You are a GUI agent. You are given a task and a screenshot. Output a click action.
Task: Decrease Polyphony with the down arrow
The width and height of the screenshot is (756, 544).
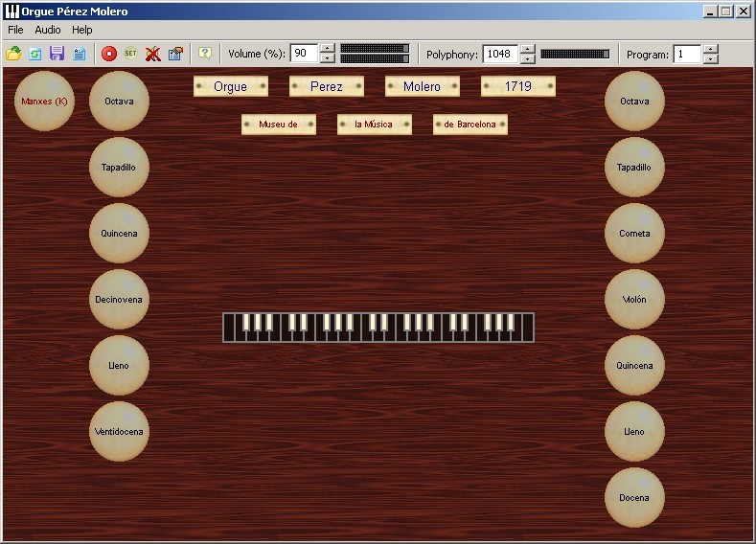pyautogui.click(x=528, y=58)
